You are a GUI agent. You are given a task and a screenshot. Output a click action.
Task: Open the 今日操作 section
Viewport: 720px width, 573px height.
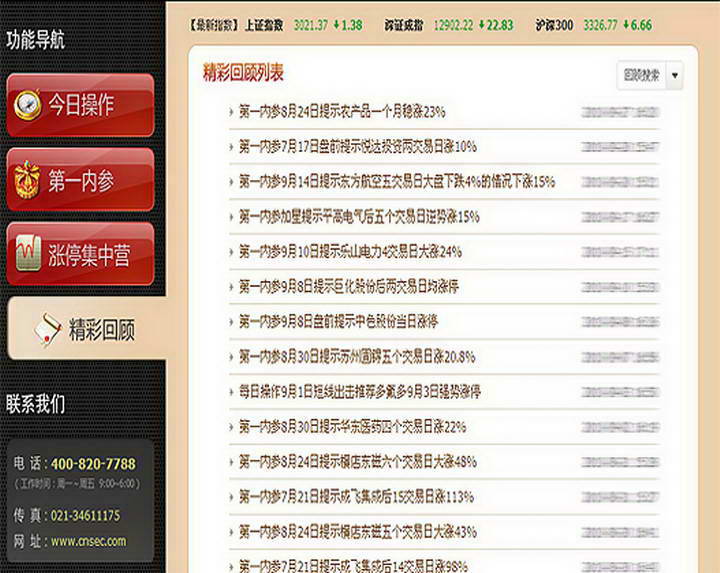[80, 105]
